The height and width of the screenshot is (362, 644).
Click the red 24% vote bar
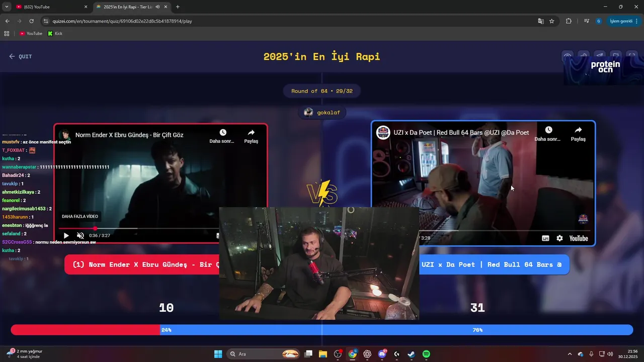coord(86,330)
